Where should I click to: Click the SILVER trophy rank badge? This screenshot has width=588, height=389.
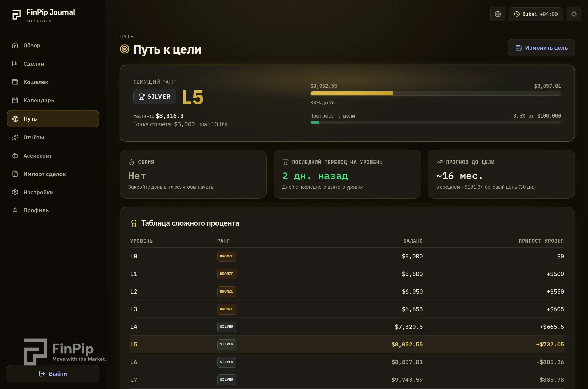click(x=155, y=96)
